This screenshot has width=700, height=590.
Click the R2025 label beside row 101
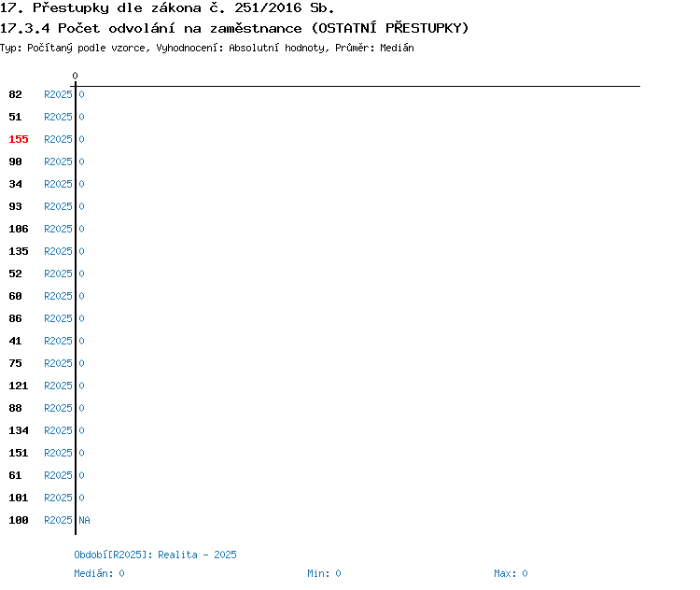[58, 498]
